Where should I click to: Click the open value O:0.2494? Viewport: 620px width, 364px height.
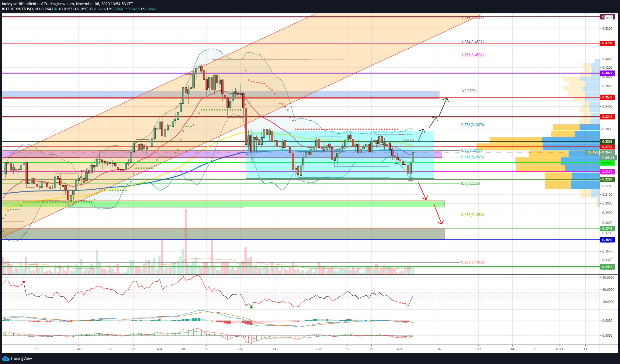[x=98, y=9]
